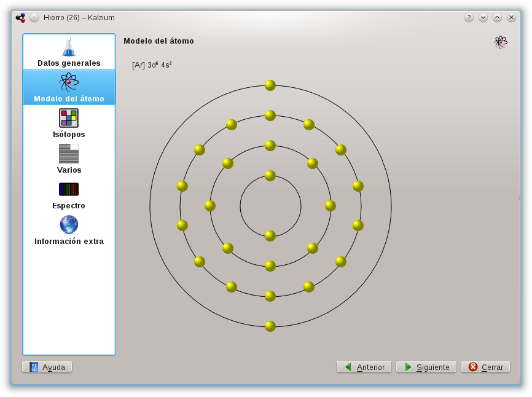Minimize the window with the down chevron

483,17
